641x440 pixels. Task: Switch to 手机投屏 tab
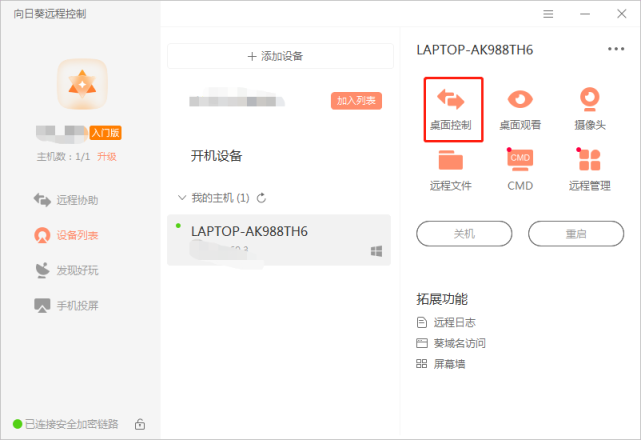point(66,305)
